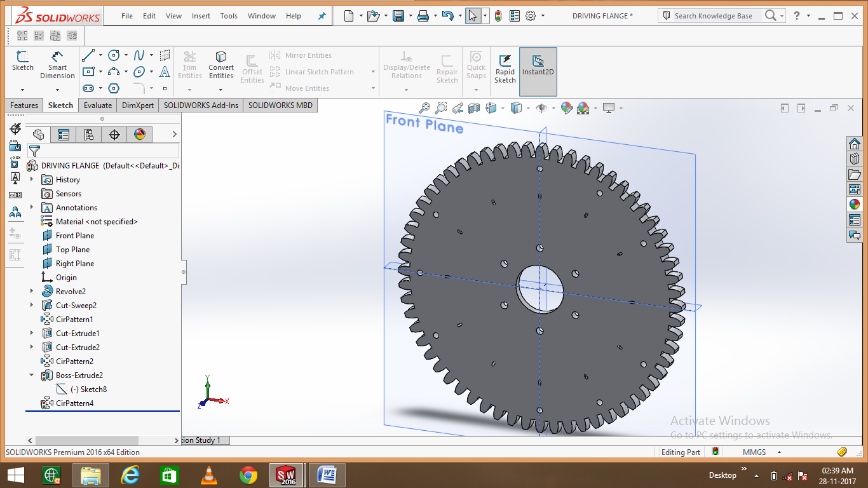Open the DimXpertManager panel tab
The image size is (868, 488).
pyautogui.click(x=114, y=134)
